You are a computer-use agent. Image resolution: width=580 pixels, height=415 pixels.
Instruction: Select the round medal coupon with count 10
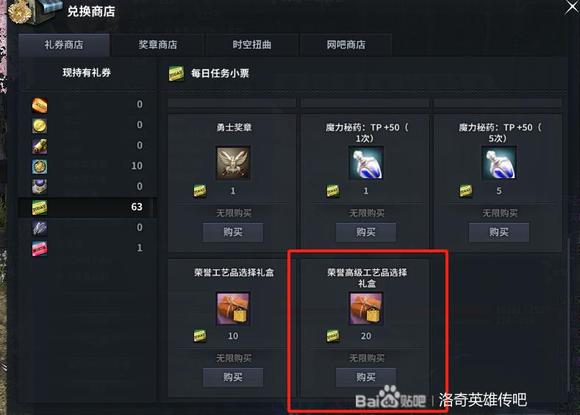[40, 166]
